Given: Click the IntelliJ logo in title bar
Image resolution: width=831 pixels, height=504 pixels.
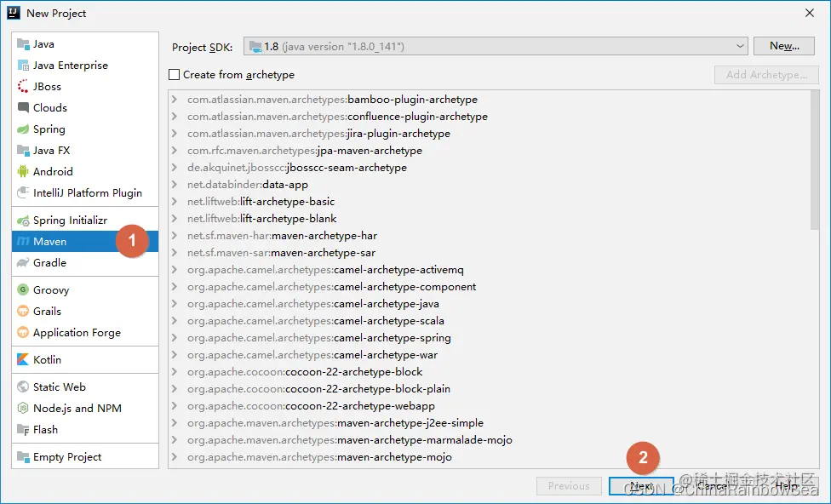Looking at the screenshot, I should click(x=14, y=13).
